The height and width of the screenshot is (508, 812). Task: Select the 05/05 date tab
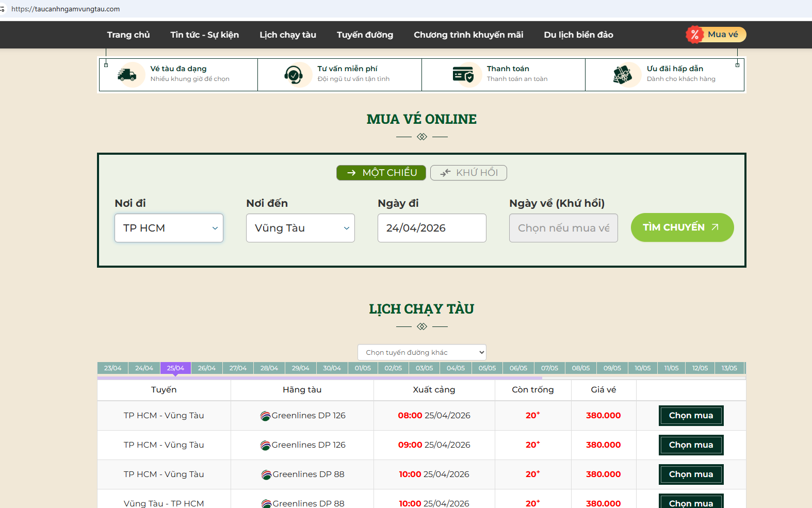click(487, 368)
